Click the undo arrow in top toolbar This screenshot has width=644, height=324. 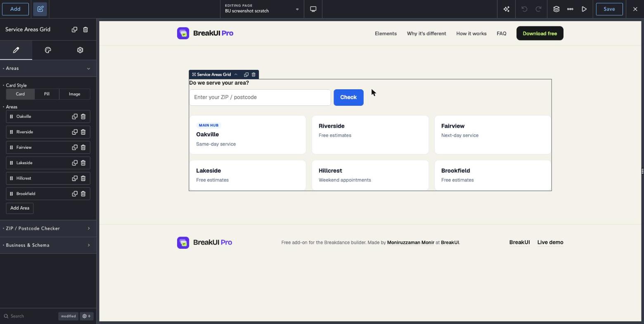(x=524, y=9)
